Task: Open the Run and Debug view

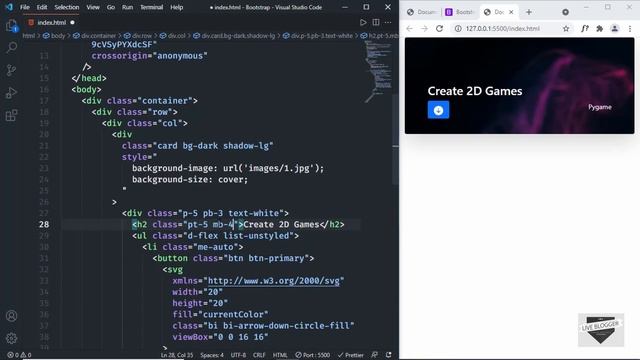Action: point(11,93)
